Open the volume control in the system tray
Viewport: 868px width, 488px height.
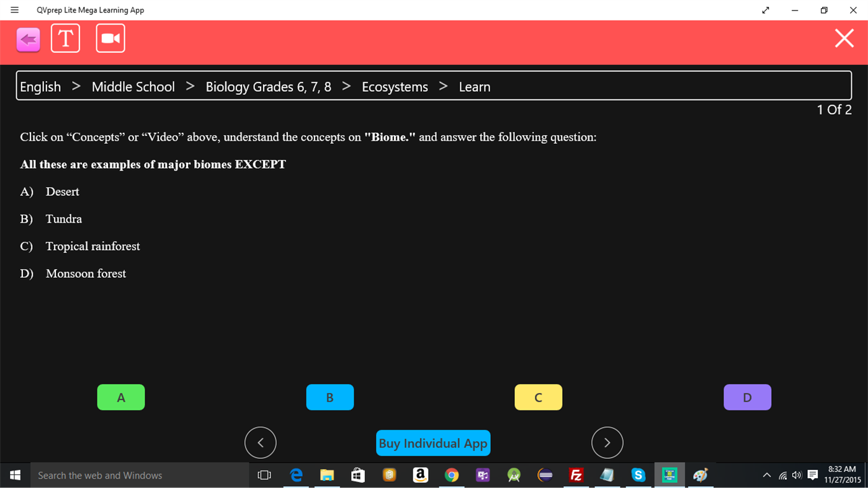(797, 475)
